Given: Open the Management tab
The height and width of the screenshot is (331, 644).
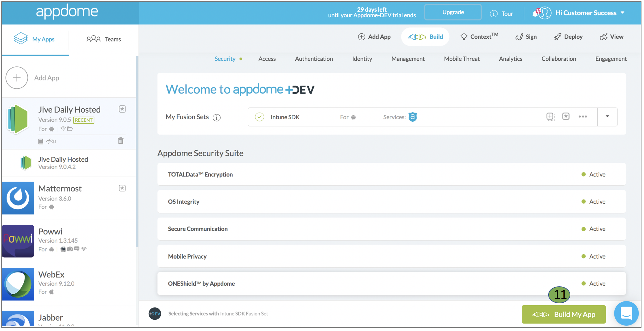Looking at the screenshot, I should [x=408, y=59].
